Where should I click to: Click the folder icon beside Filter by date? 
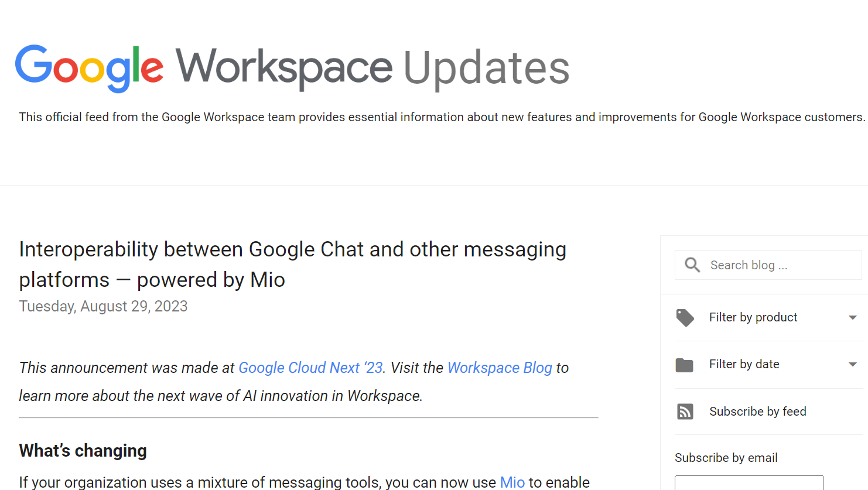tap(685, 364)
